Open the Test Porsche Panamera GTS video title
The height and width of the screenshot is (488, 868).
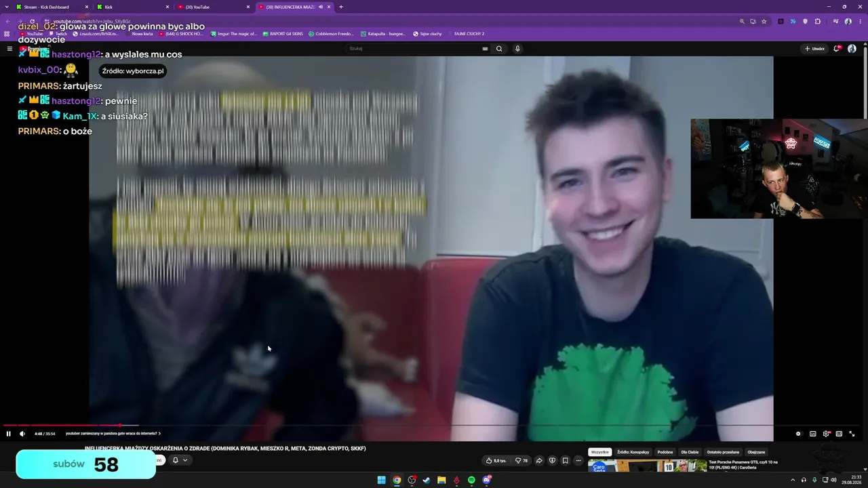point(743,465)
